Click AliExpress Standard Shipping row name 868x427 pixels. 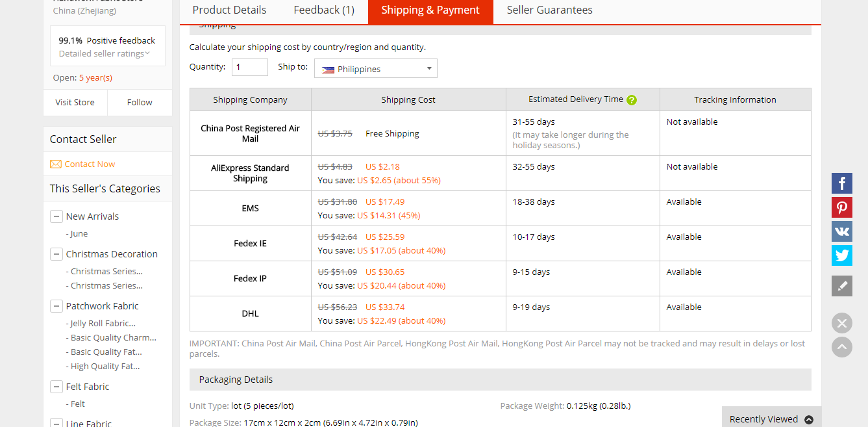[x=250, y=173]
